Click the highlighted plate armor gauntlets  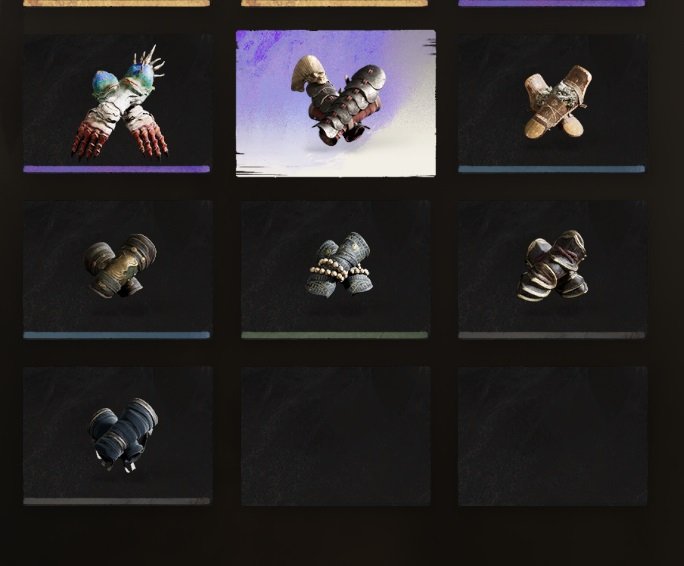click(x=335, y=103)
